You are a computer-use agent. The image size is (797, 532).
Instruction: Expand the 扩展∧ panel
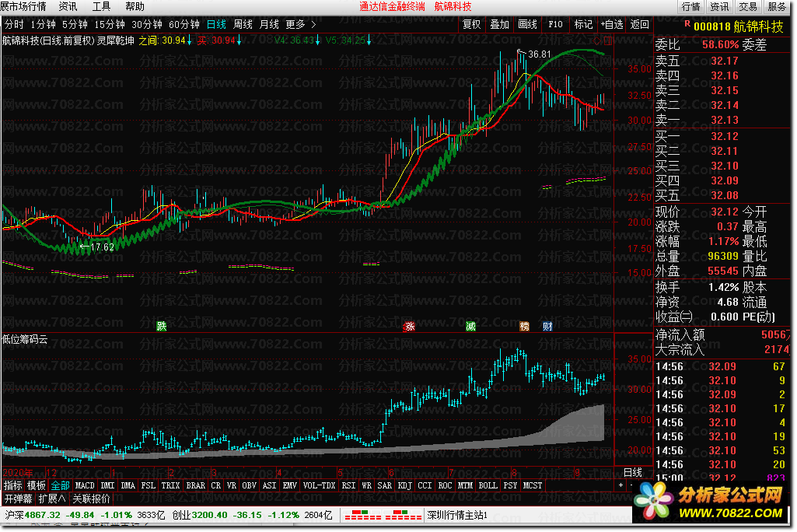point(52,499)
